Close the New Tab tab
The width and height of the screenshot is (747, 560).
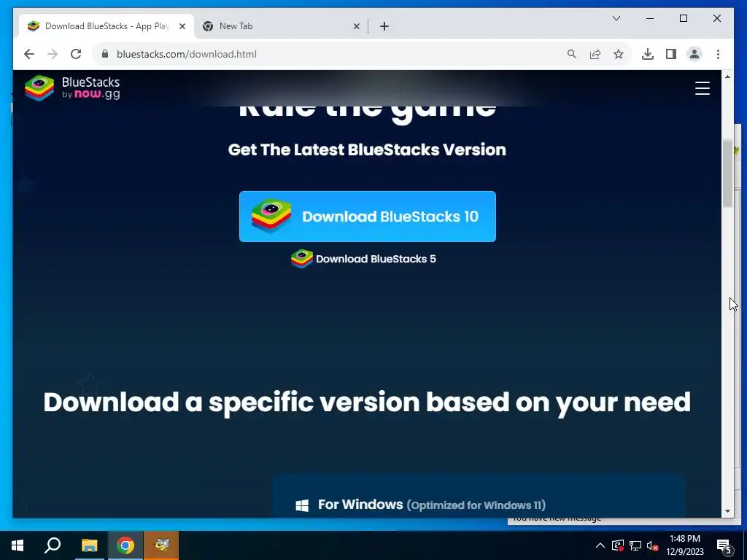tap(356, 26)
